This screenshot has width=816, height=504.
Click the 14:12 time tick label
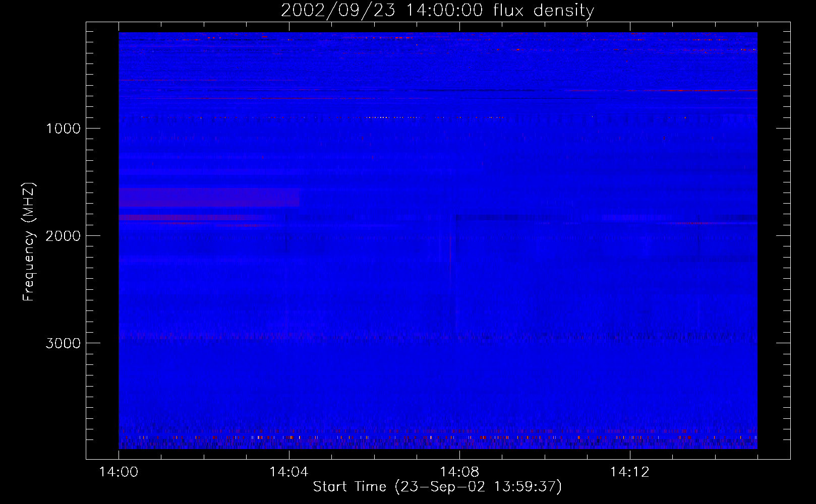tap(629, 472)
